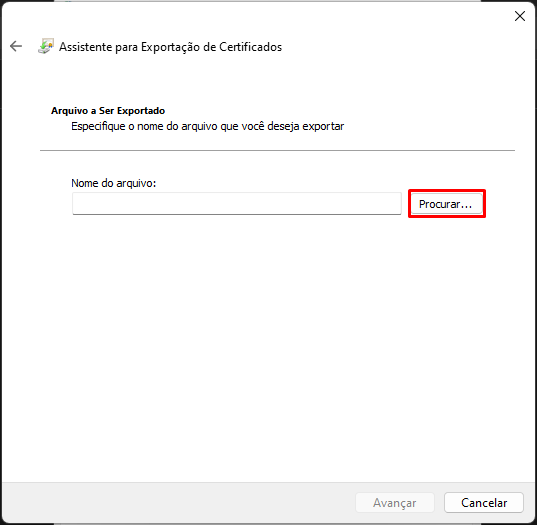Go back using the left arrow icon
This screenshot has height=525, width=537.
(16, 46)
